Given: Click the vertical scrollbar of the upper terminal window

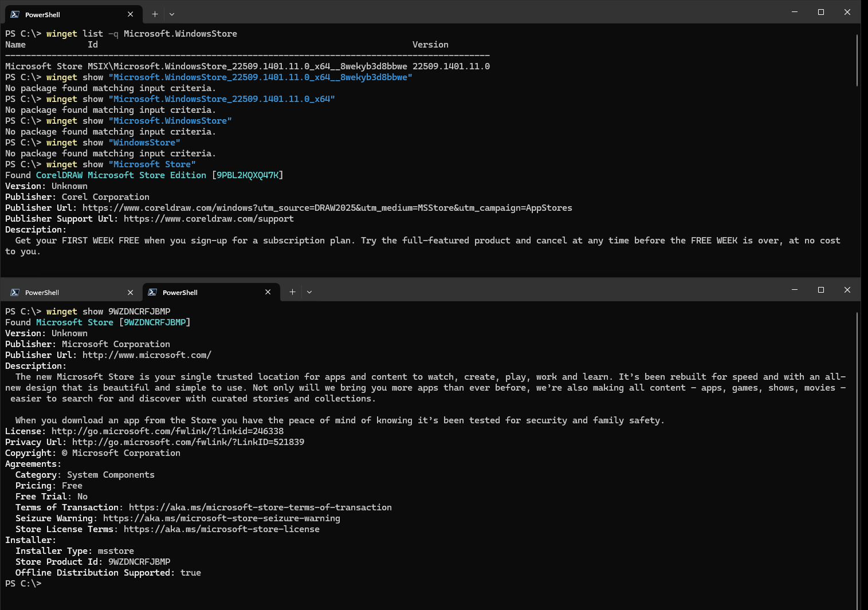Looking at the screenshot, I should [857, 60].
